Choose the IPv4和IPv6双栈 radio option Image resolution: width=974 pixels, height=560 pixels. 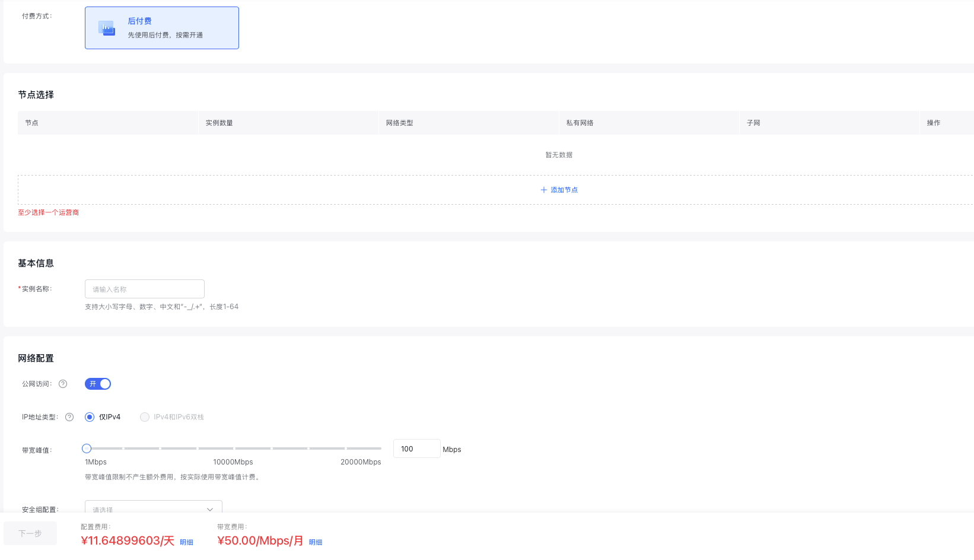[145, 417]
